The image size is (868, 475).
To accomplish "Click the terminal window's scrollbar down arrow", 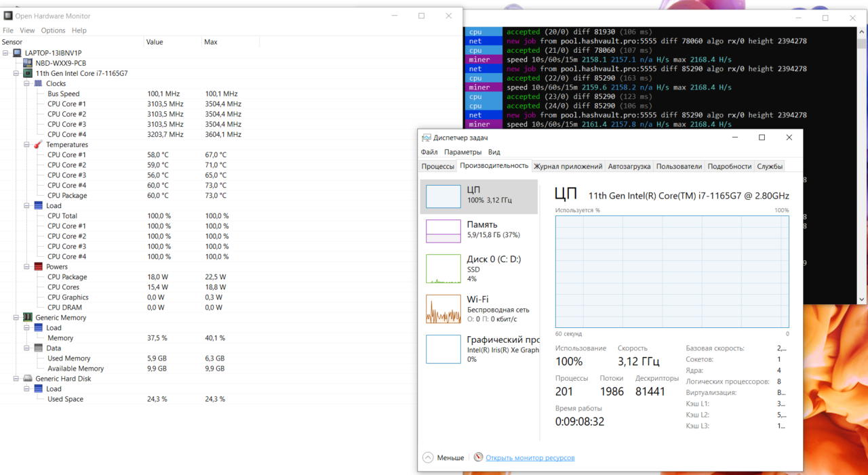I will [x=863, y=299].
